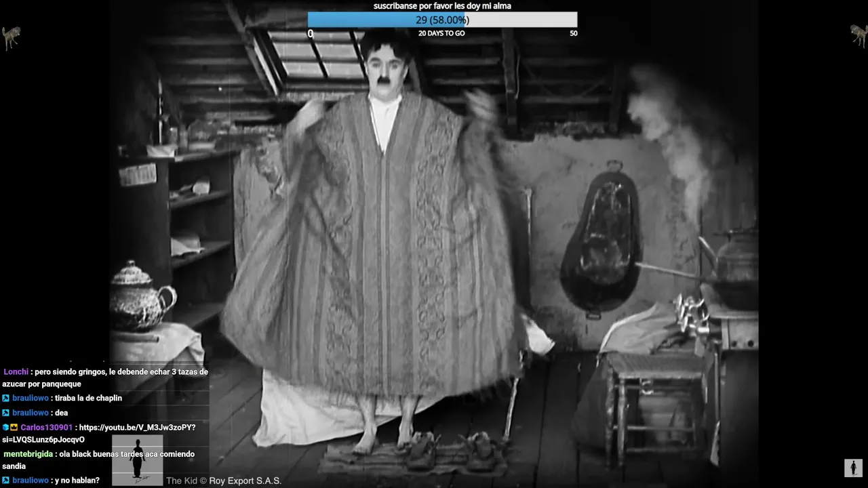Click the gold crown badge next to Carlos130901
The height and width of the screenshot is (488, 868).
pyautogui.click(x=14, y=428)
